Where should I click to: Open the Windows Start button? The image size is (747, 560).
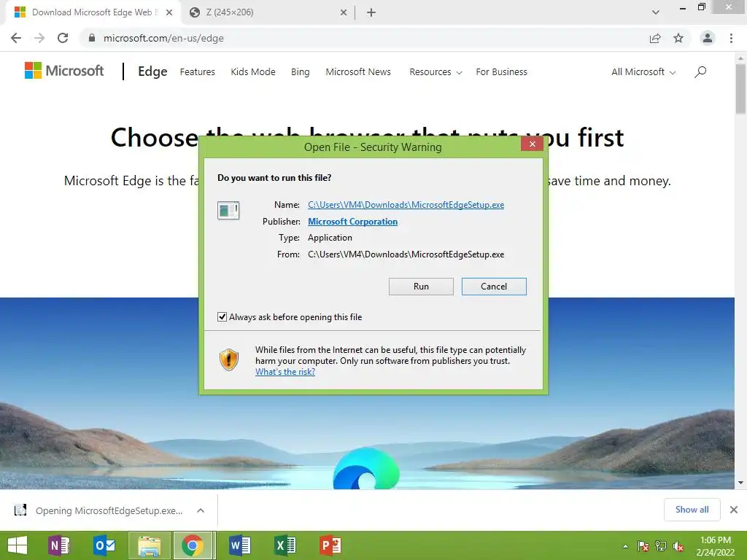coord(18,545)
